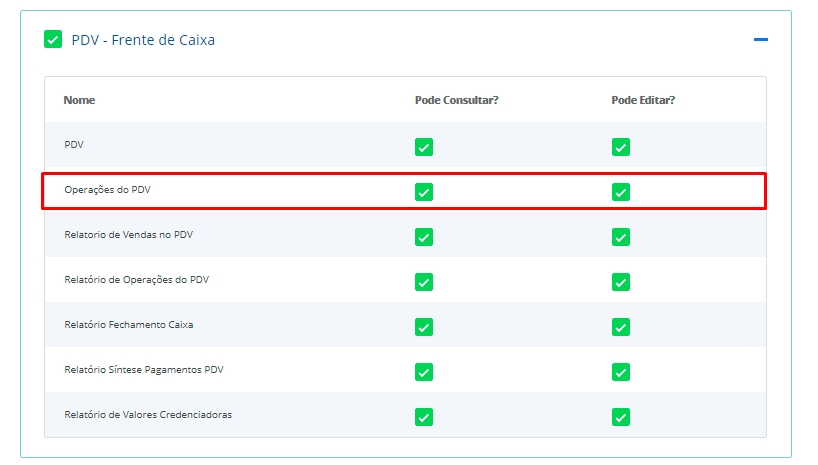
Task: Click the Nome column header
Action: tap(79, 100)
